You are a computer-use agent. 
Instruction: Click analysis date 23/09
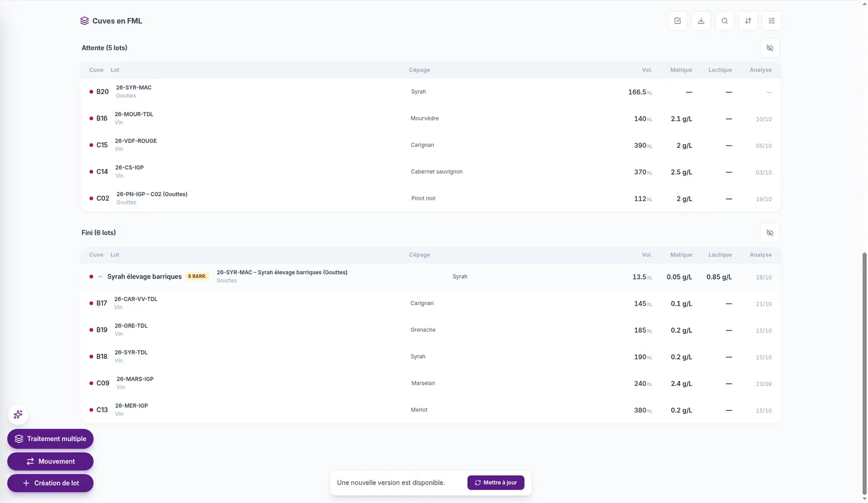point(764,384)
